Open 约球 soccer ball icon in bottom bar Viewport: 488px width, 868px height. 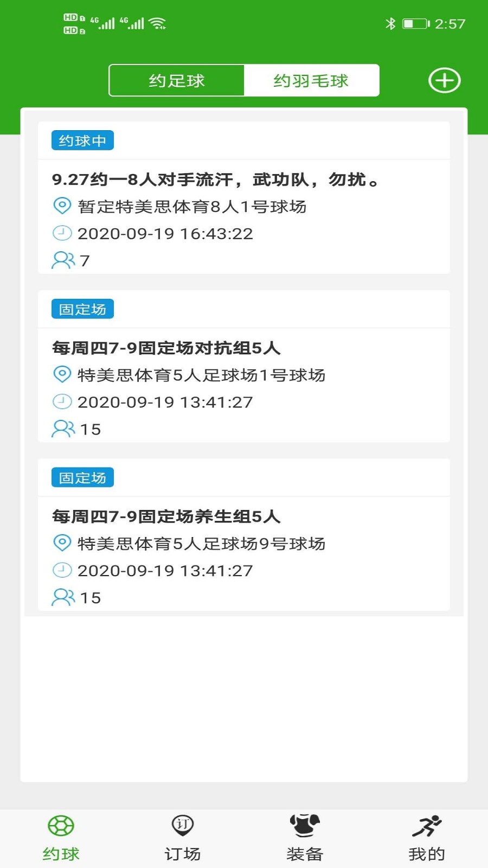click(x=61, y=826)
